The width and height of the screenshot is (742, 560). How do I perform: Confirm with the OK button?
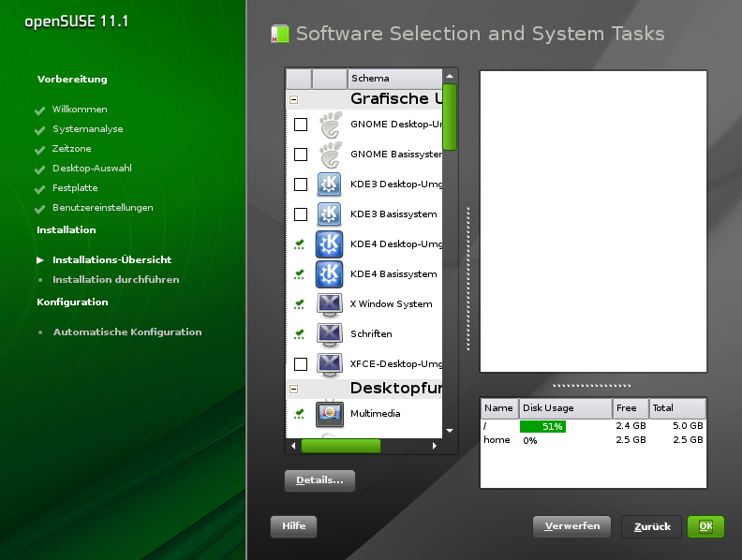705,526
